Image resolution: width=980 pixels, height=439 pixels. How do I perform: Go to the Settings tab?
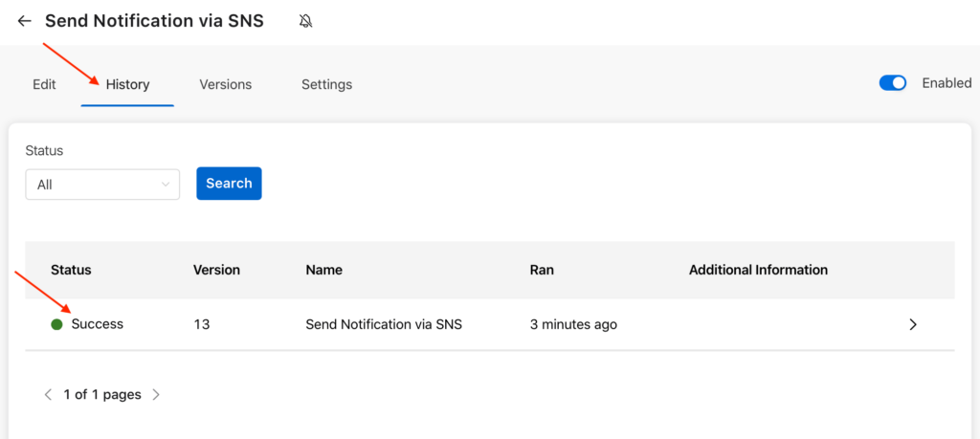326,84
